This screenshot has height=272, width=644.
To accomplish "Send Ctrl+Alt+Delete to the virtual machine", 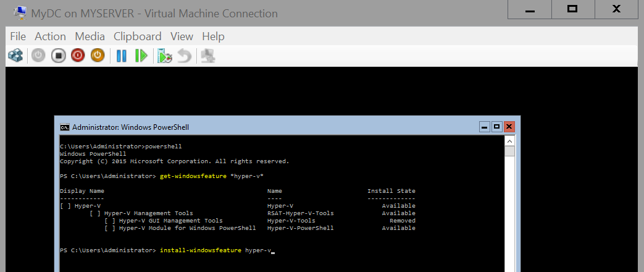I will point(15,56).
